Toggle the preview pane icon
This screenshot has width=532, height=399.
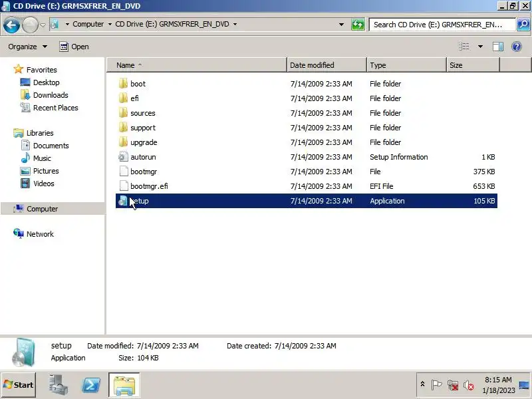[497, 47]
